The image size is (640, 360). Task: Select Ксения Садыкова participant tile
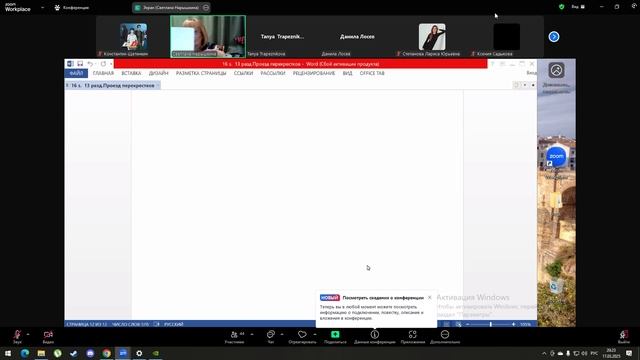[507, 37]
